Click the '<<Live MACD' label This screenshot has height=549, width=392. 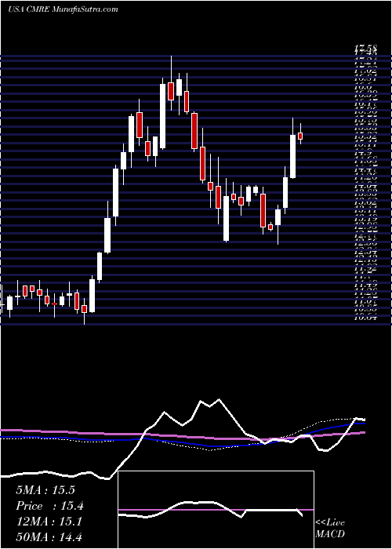point(330,529)
